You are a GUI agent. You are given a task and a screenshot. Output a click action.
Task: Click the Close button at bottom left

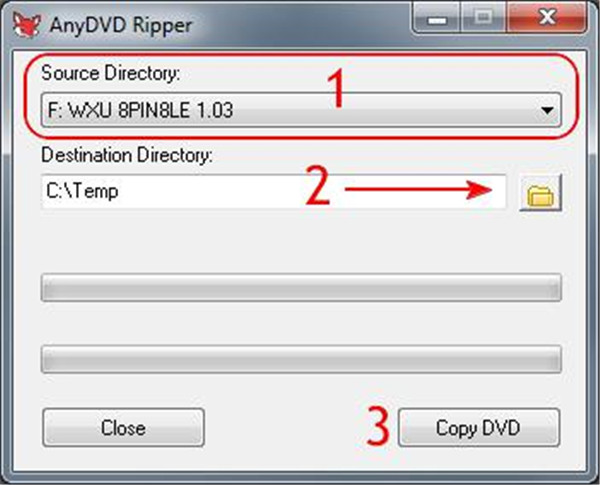123,428
